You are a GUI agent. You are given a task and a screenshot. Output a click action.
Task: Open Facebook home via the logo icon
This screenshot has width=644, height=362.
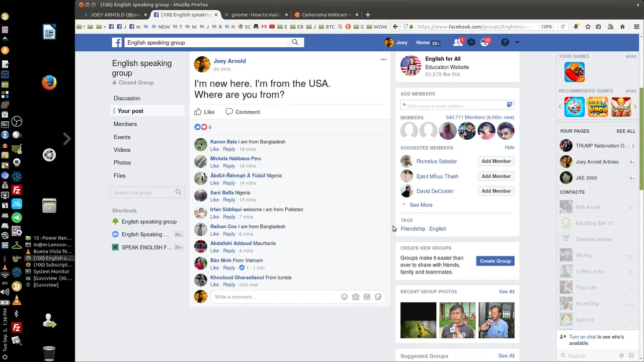[x=117, y=43]
